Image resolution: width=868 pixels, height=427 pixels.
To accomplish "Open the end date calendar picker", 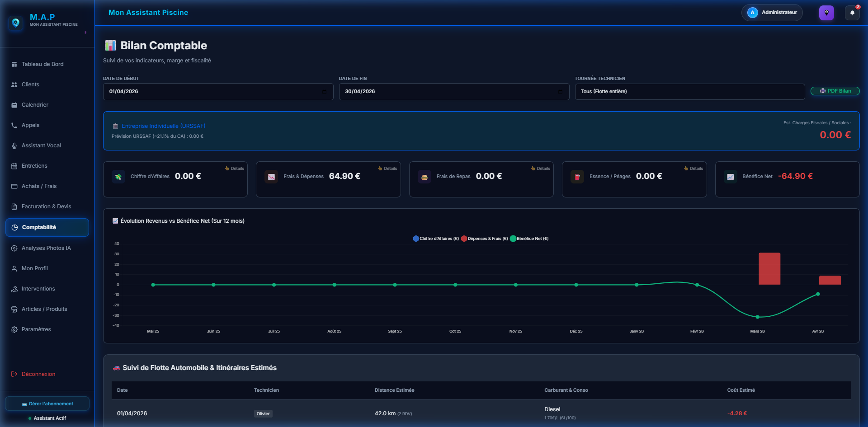I will pos(560,92).
